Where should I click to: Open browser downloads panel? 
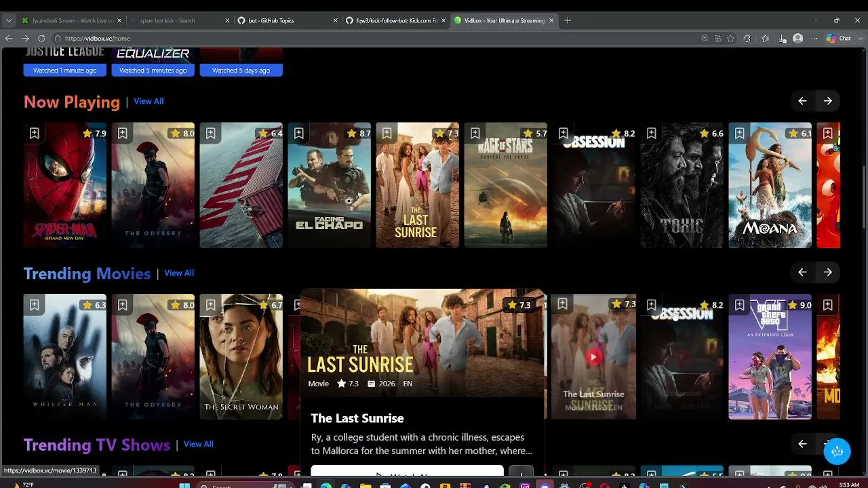(782, 39)
